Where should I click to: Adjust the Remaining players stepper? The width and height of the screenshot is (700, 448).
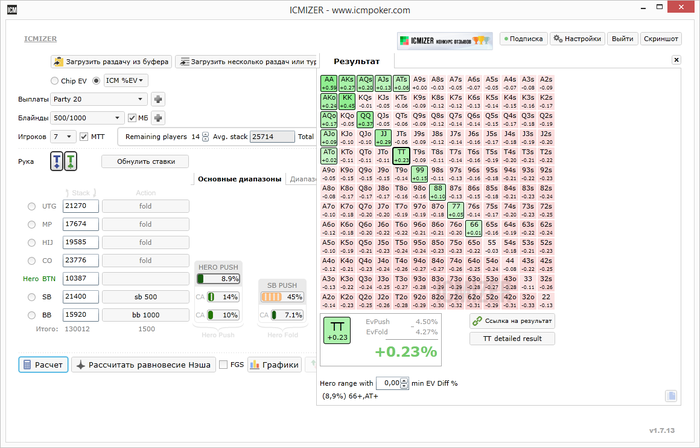coord(205,137)
